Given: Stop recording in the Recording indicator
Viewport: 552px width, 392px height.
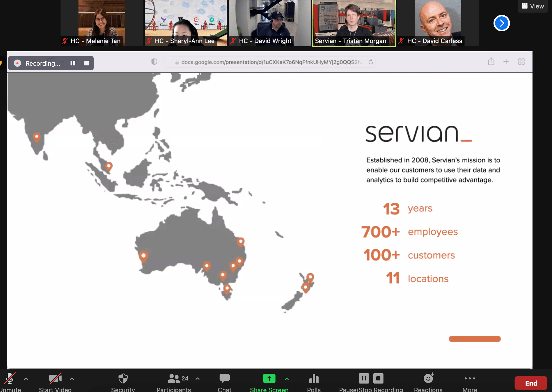Looking at the screenshot, I should (x=87, y=63).
